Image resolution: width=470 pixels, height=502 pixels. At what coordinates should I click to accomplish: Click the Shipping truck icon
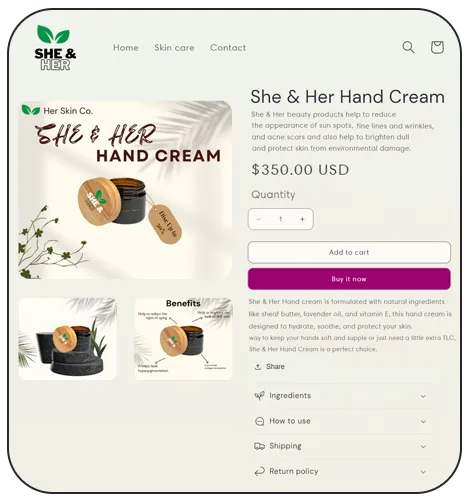(x=259, y=446)
